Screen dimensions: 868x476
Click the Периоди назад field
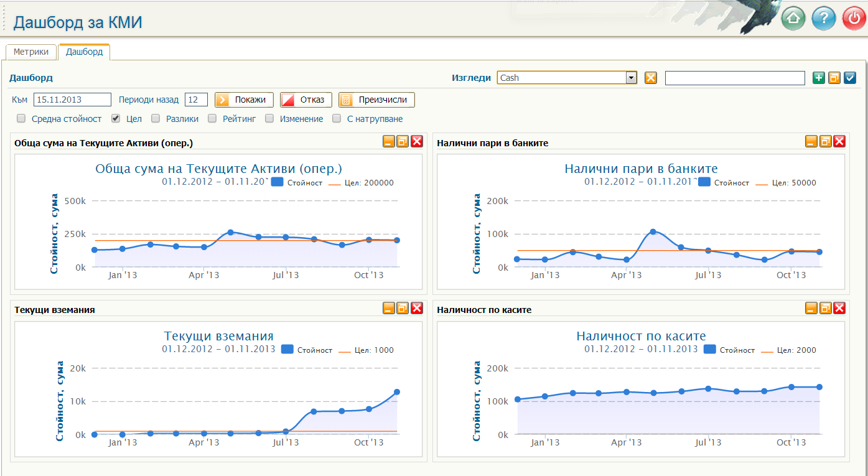pyautogui.click(x=196, y=100)
